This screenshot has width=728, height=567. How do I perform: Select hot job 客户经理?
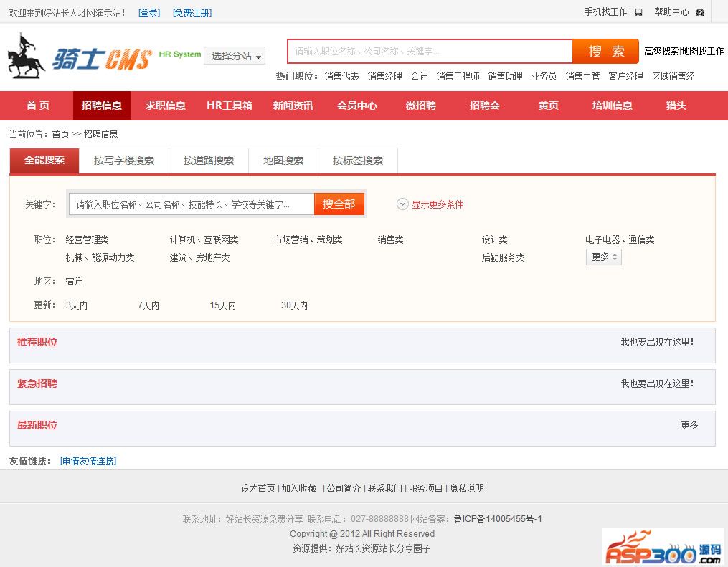(x=625, y=76)
